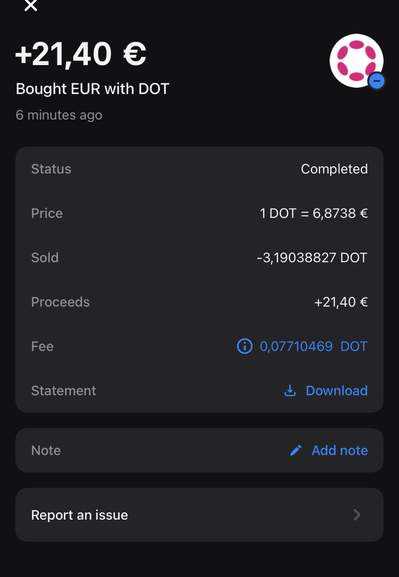399x577 pixels.
Task: Close the transaction details screen
Action: 31,5
